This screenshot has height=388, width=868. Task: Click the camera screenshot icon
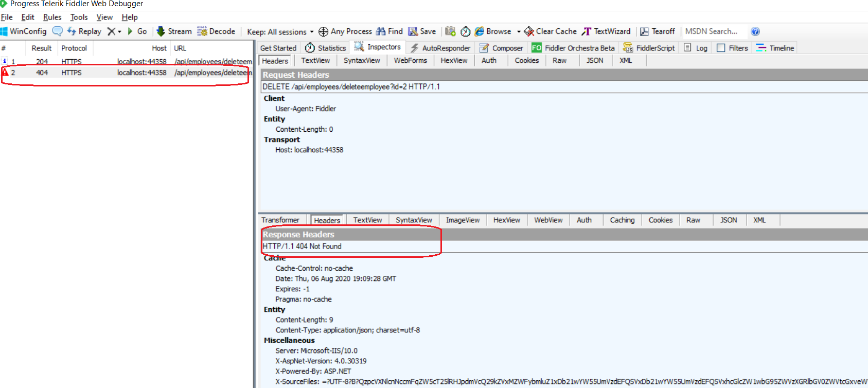coord(450,31)
